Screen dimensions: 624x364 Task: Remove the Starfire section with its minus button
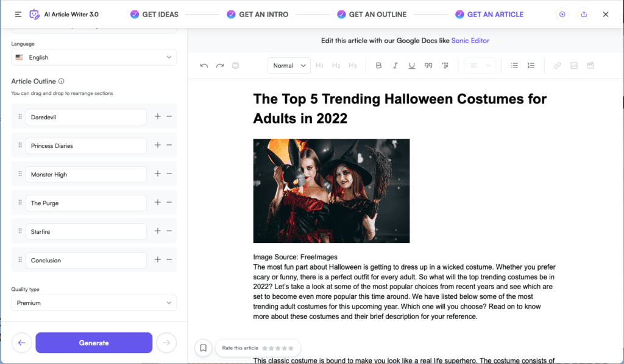coord(169,231)
